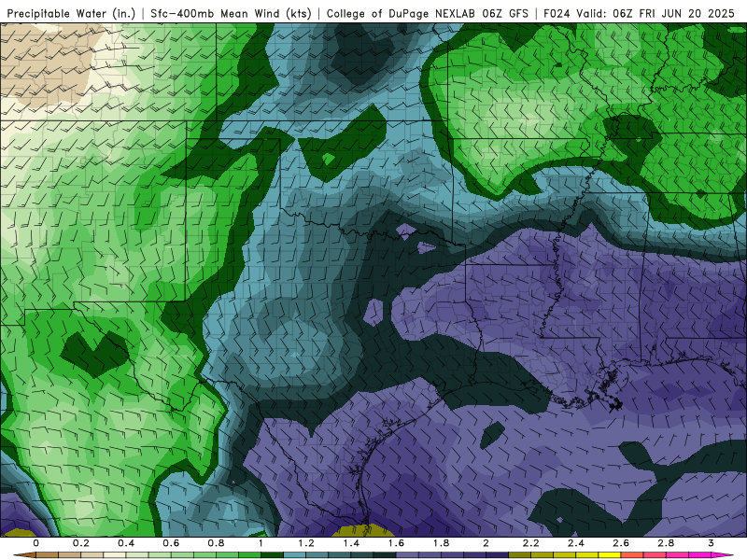Select the cream color bar swatch left of 0.4

[114, 554]
